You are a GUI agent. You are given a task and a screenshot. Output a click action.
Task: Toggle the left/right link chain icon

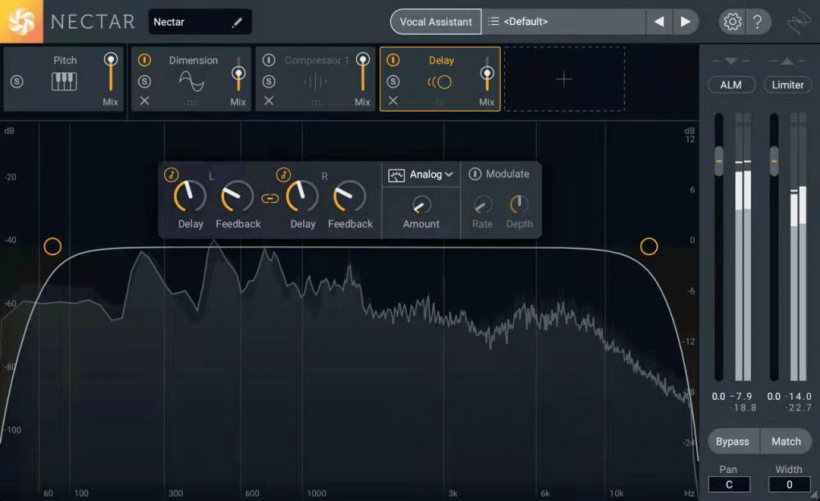click(x=270, y=198)
